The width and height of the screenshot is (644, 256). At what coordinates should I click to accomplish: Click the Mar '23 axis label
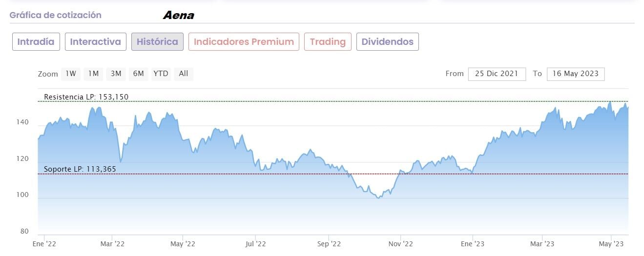[x=542, y=243]
